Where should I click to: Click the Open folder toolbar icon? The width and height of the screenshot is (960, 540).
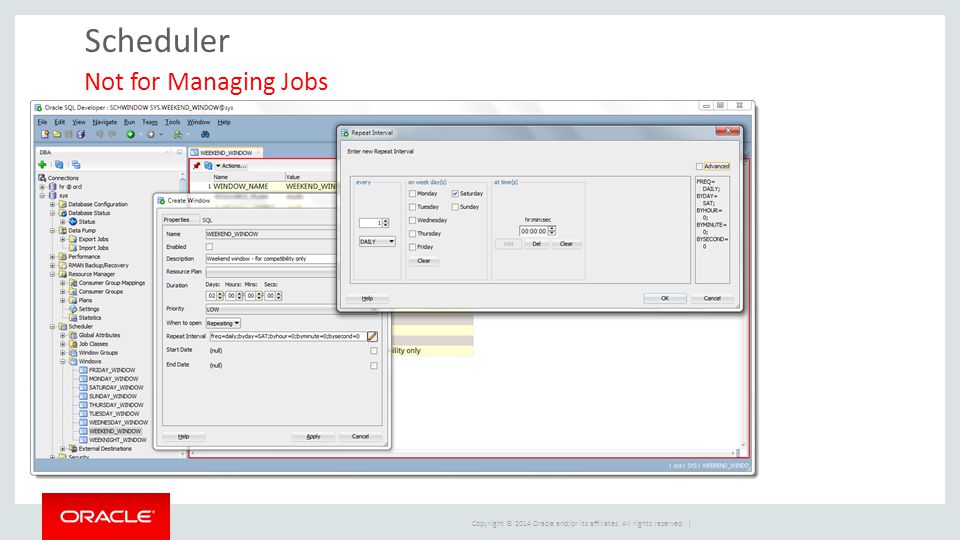(56, 134)
